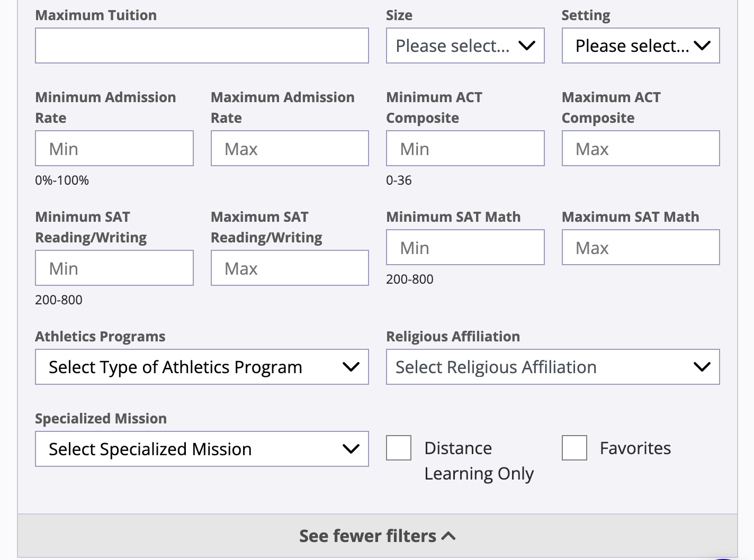Collapse filters with See fewer filters

click(377, 536)
